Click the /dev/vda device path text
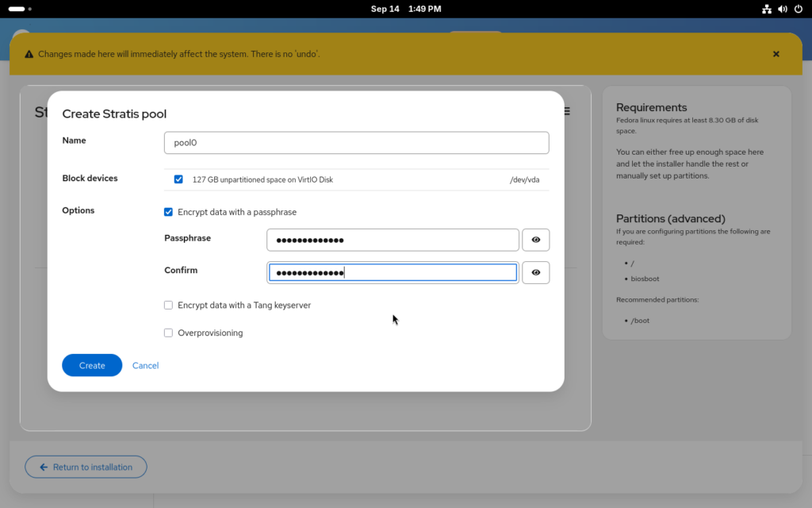Image resolution: width=812 pixels, height=508 pixels. click(x=525, y=180)
